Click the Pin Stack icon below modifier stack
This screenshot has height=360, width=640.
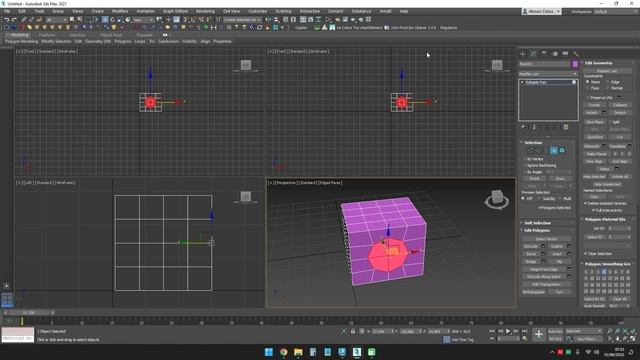click(522, 127)
